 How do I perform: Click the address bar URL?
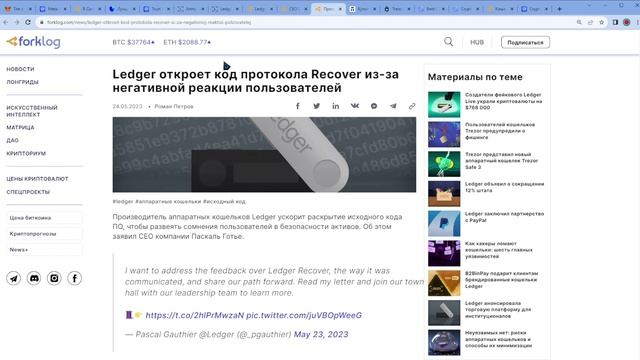(149, 22)
